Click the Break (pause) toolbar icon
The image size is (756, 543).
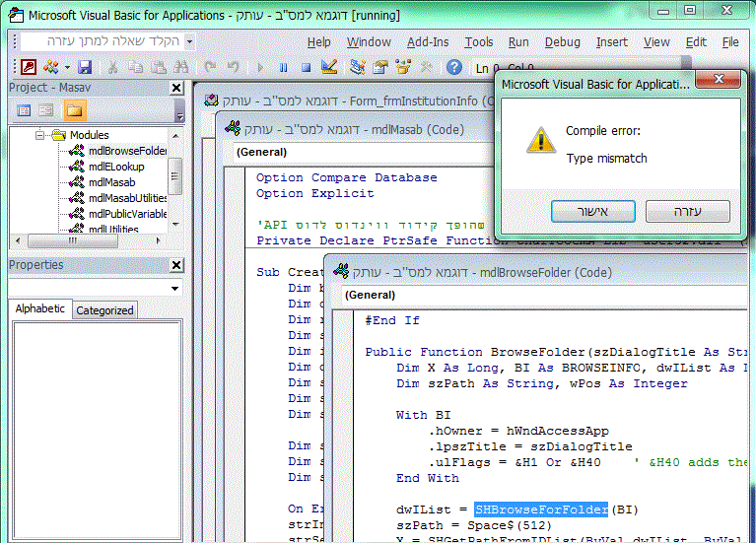(284, 67)
